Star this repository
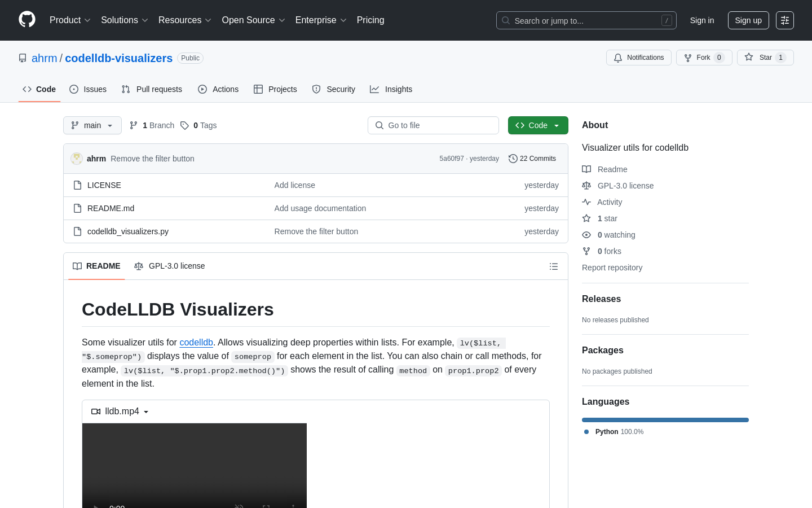 click(765, 58)
